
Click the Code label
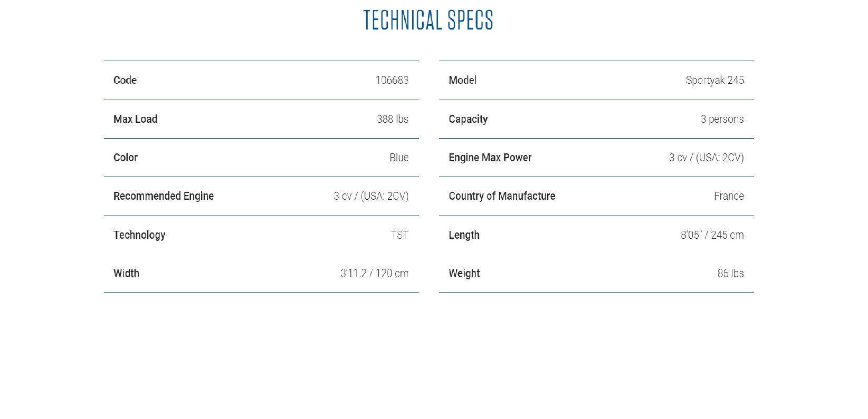point(125,80)
